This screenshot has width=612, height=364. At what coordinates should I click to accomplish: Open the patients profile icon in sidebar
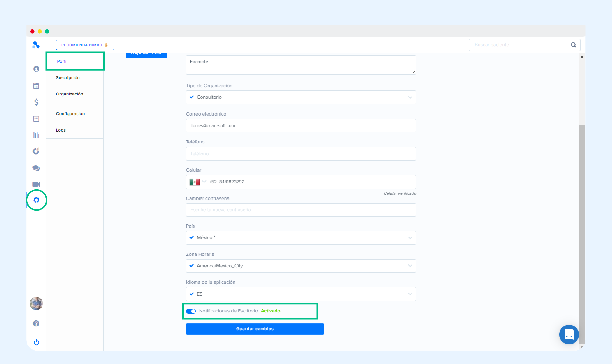[36, 69]
